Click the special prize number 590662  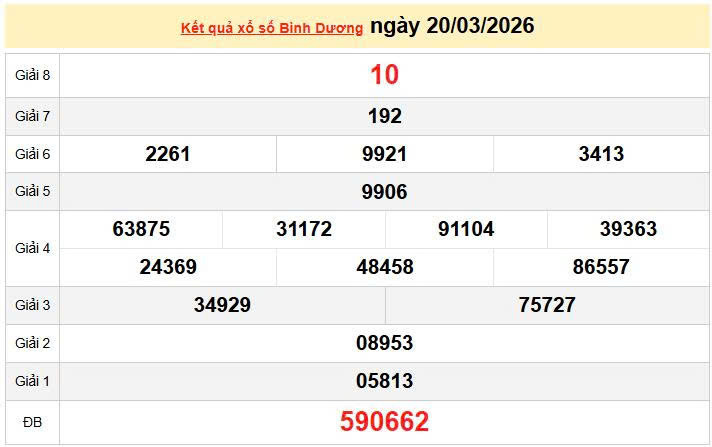[385, 421]
